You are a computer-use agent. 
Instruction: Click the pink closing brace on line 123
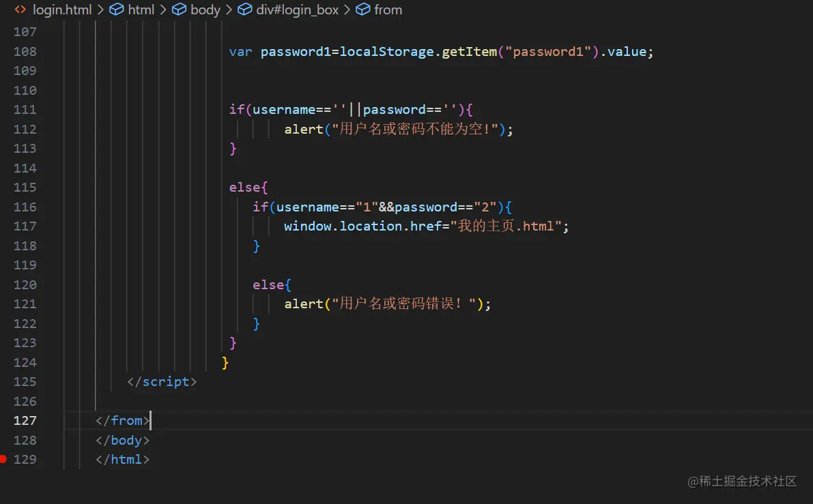[x=233, y=343]
